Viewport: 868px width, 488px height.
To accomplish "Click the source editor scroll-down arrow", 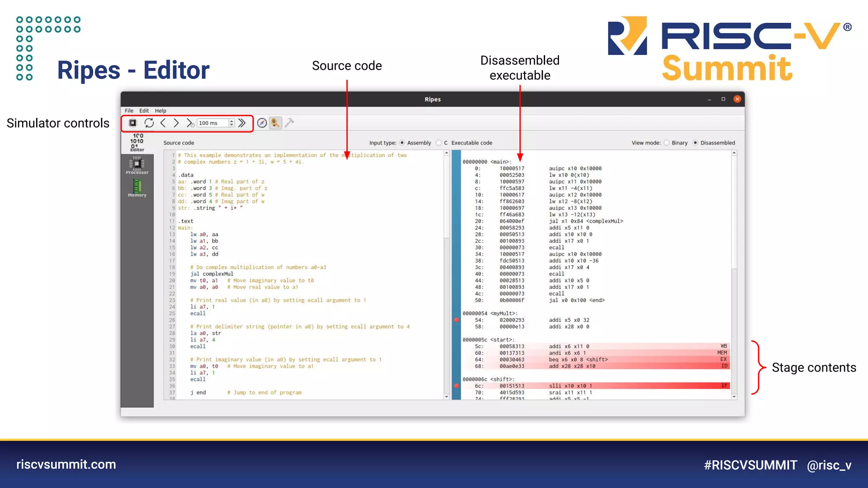I will click(x=446, y=397).
